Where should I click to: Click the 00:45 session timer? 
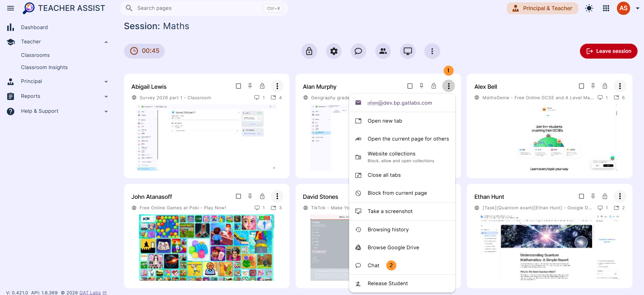pyautogui.click(x=144, y=51)
